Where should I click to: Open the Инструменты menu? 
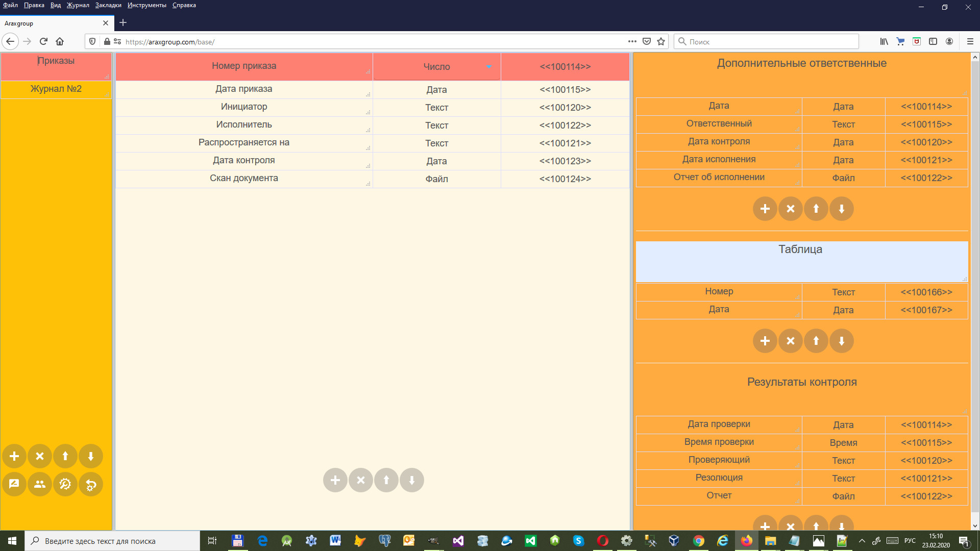pyautogui.click(x=146, y=5)
